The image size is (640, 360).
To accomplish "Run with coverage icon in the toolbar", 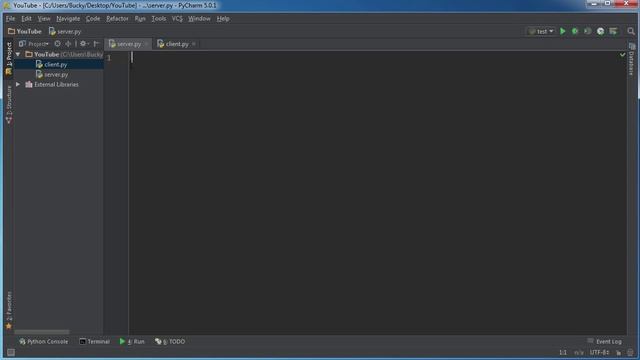I will pos(588,31).
